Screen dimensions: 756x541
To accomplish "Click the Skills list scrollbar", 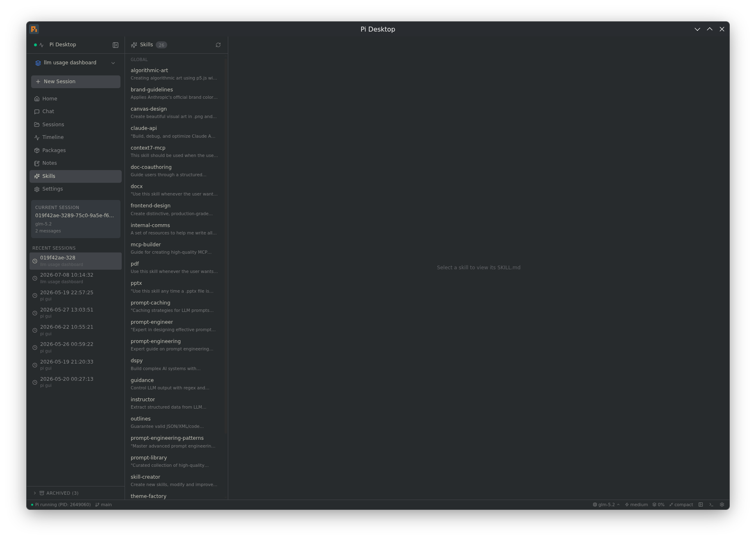I will (226, 245).
